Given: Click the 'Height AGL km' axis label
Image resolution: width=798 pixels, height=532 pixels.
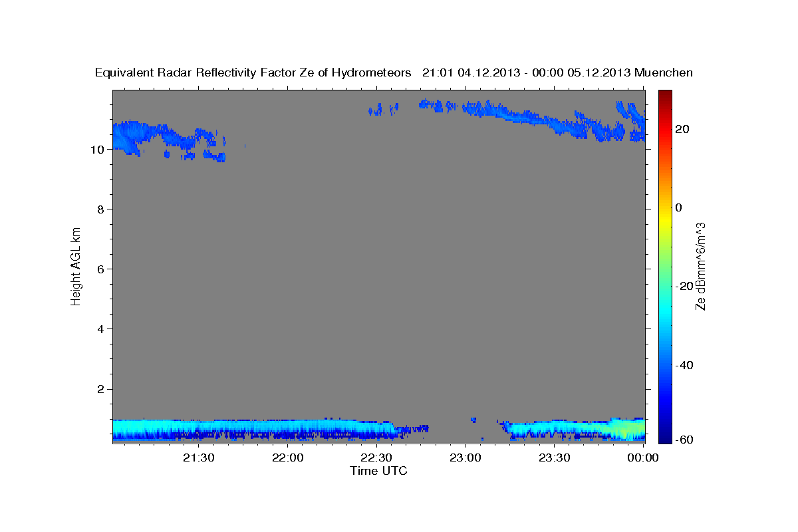Looking at the screenshot, I should tap(76, 267).
